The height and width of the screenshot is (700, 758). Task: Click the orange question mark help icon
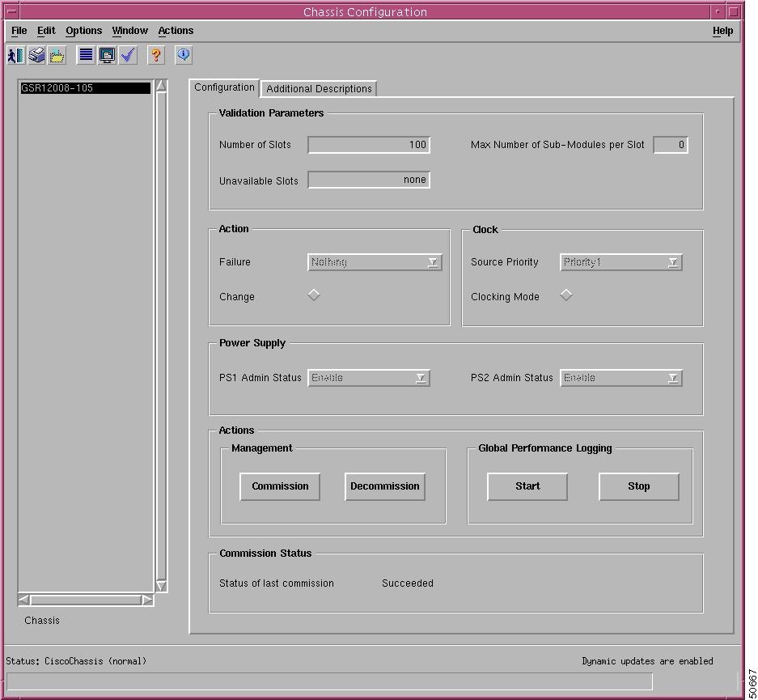point(155,55)
